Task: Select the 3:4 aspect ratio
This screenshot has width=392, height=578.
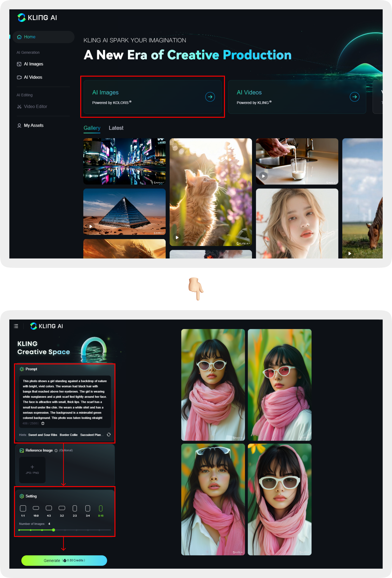Action: (x=88, y=508)
